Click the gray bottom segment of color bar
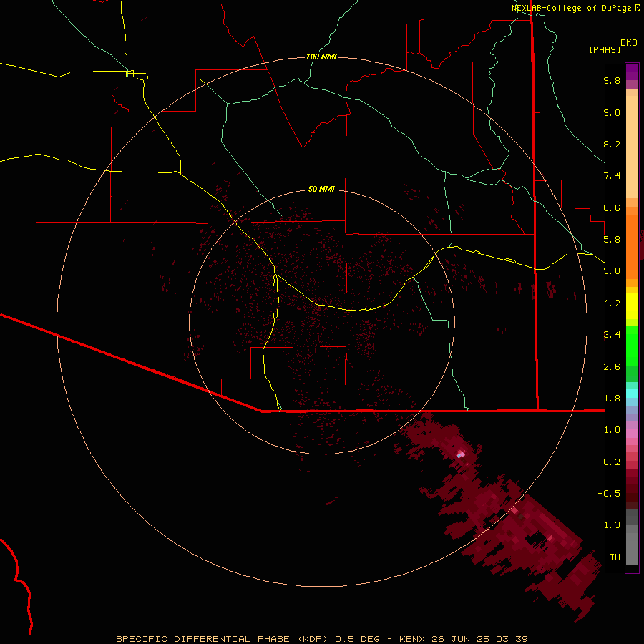 click(x=632, y=549)
